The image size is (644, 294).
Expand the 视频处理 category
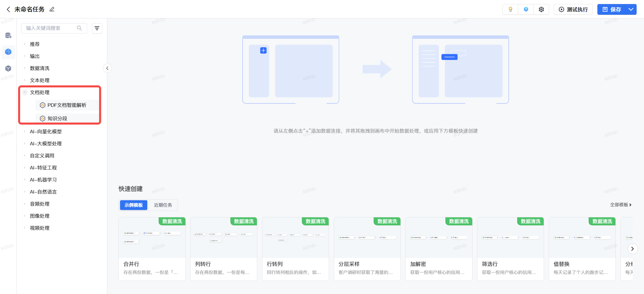[25, 228]
